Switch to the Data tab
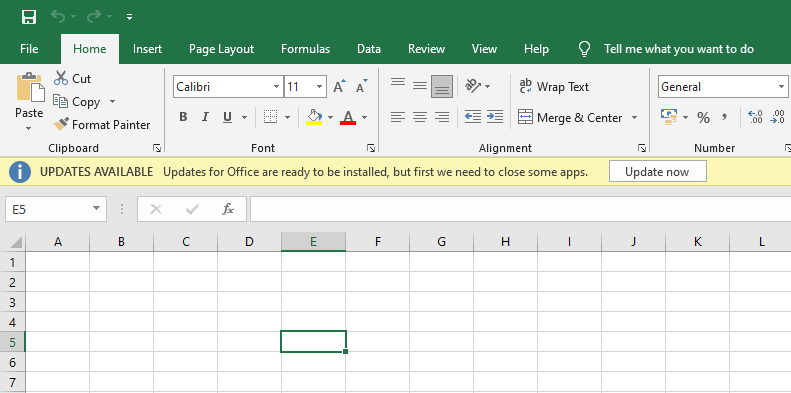 [369, 49]
